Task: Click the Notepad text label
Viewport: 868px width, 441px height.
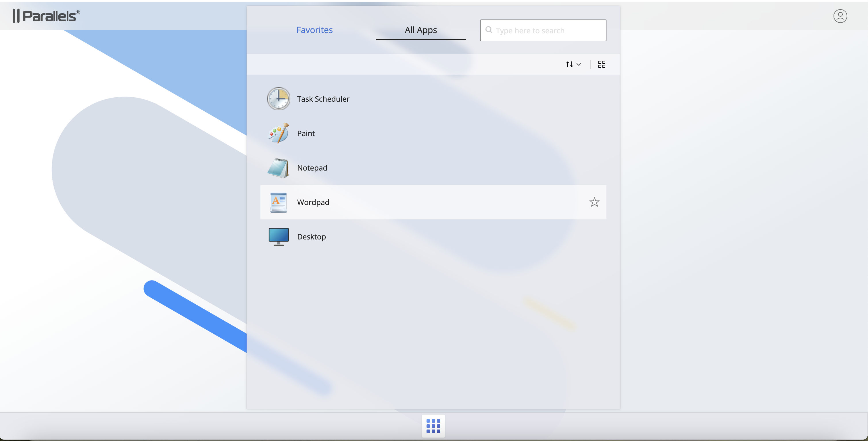Action: 312,168
